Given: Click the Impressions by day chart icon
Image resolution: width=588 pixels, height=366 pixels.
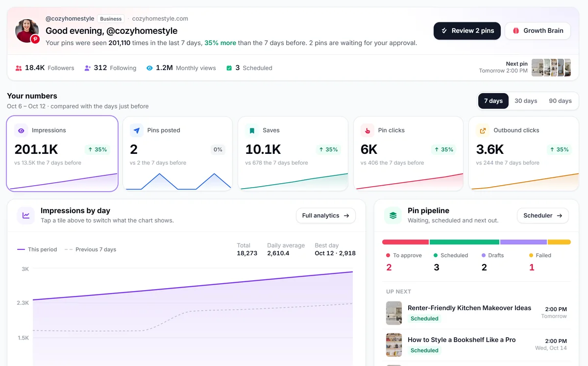Looking at the screenshot, I should pyautogui.click(x=26, y=215).
